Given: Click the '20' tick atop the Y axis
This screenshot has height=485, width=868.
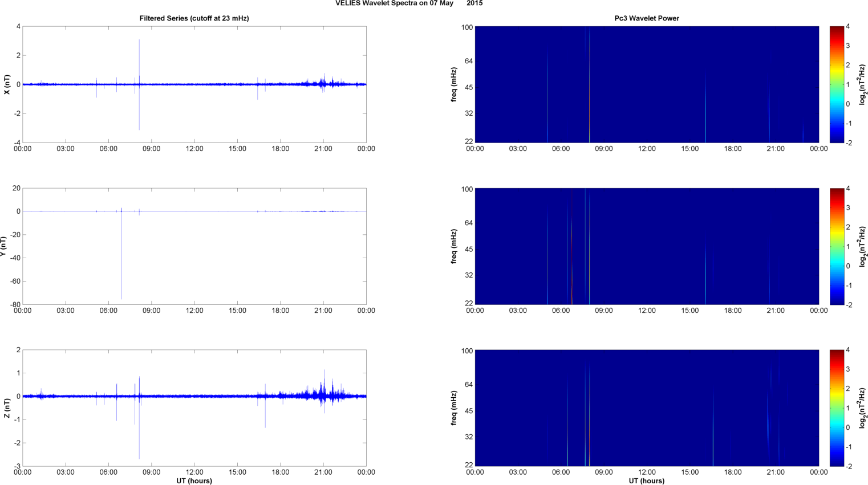Looking at the screenshot, I should pyautogui.click(x=17, y=188).
